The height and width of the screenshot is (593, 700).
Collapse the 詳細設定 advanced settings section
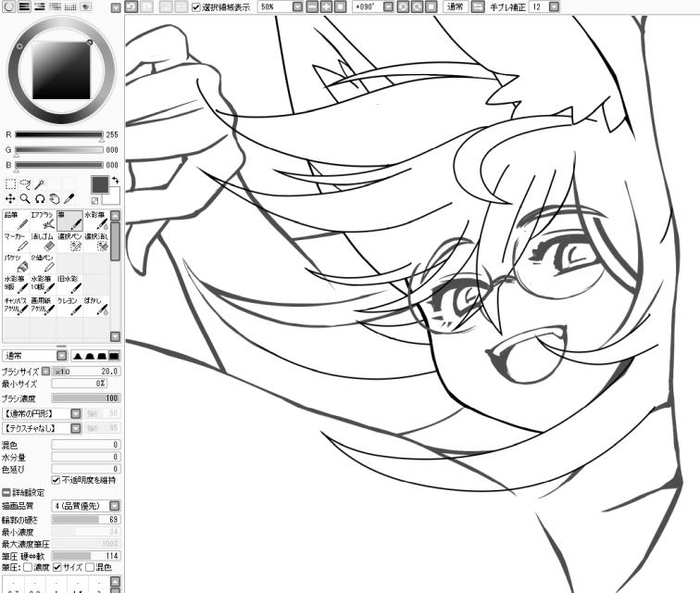[x=6, y=492]
